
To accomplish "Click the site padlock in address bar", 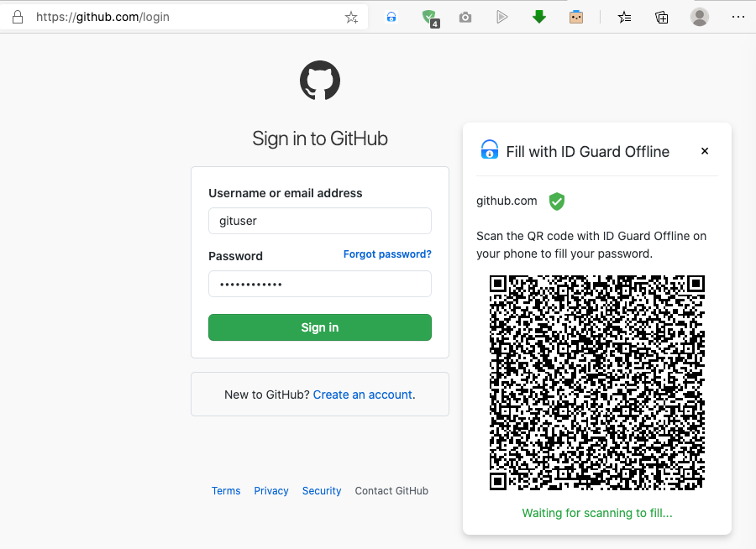I will pyautogui.click(x=18, y=18).
